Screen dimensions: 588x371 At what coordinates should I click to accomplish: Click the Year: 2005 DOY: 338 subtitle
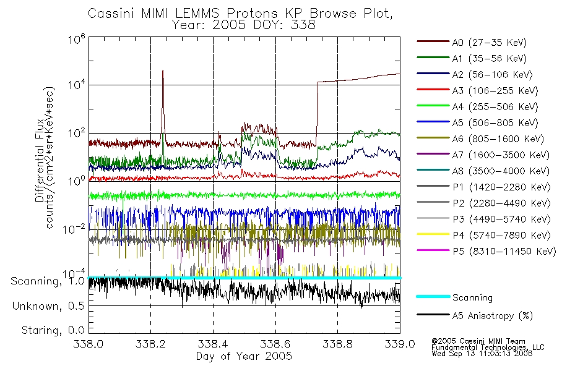(x=244, y=25)
